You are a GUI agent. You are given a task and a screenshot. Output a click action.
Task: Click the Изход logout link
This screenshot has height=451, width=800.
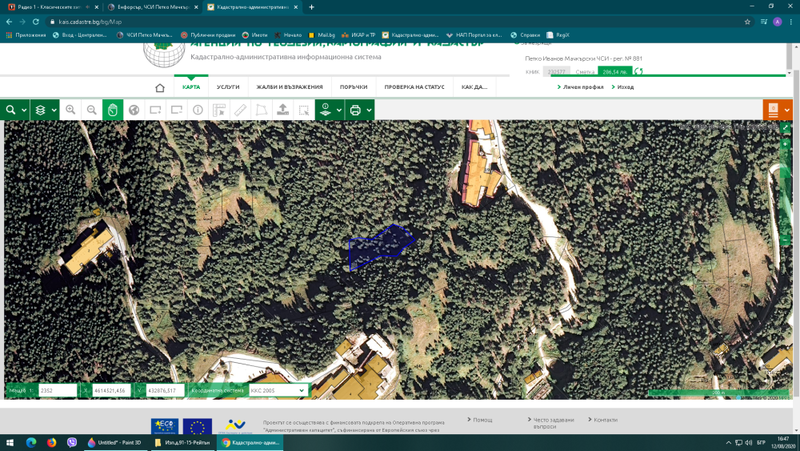[624, 87]
